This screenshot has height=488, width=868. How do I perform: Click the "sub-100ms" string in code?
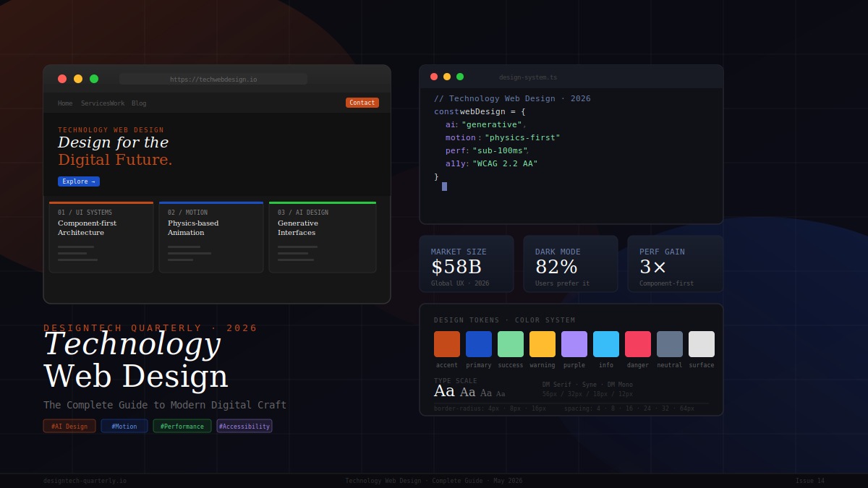[499, 150]
